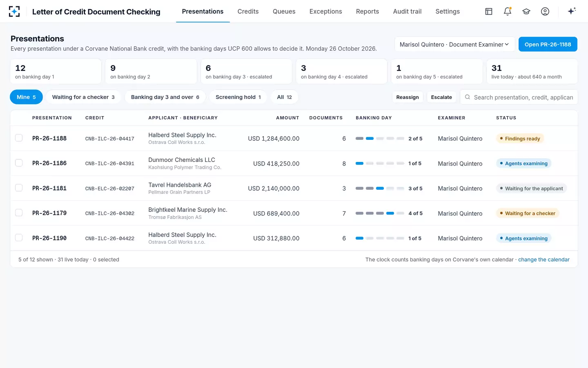This screenshot has width=588, height=368.
Task: Select checkbox for PR-26-1181
Action: [x=19, y=188]
